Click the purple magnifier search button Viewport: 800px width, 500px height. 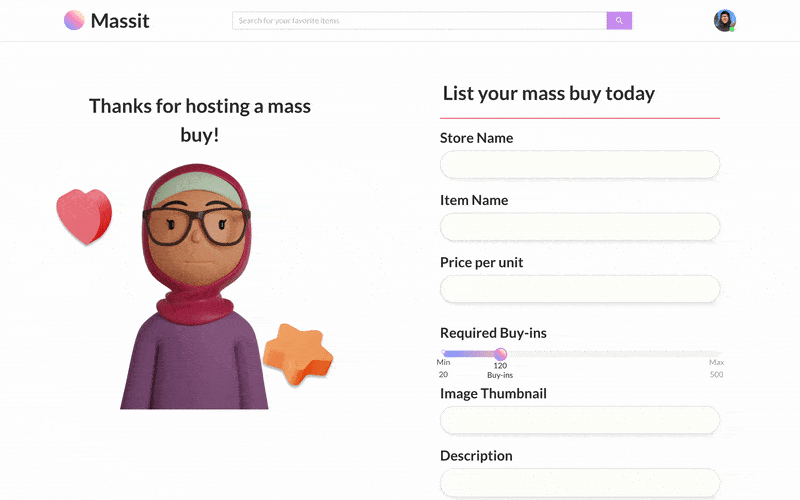click(x=619, y=20)
